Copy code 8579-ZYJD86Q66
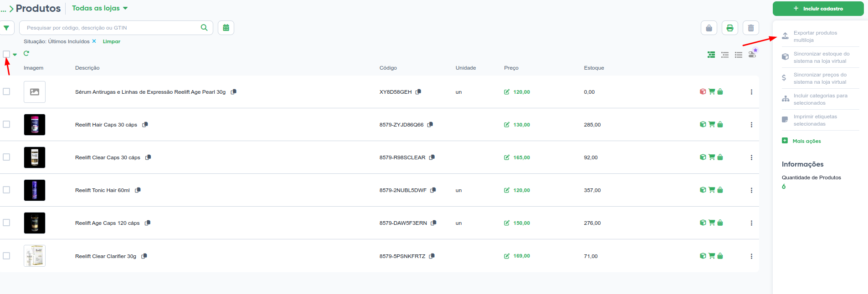 [x=430, y=124]
